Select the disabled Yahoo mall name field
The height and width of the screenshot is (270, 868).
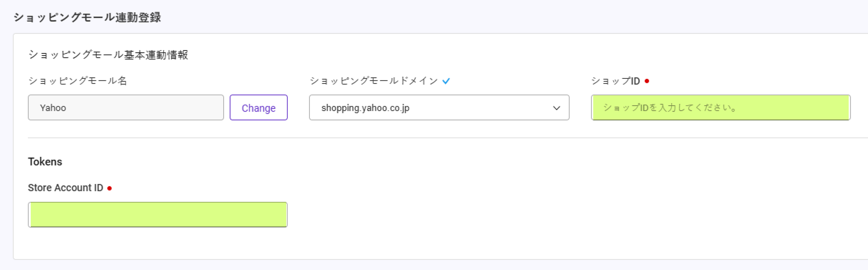pyautogui.click(x=126, y=108)
